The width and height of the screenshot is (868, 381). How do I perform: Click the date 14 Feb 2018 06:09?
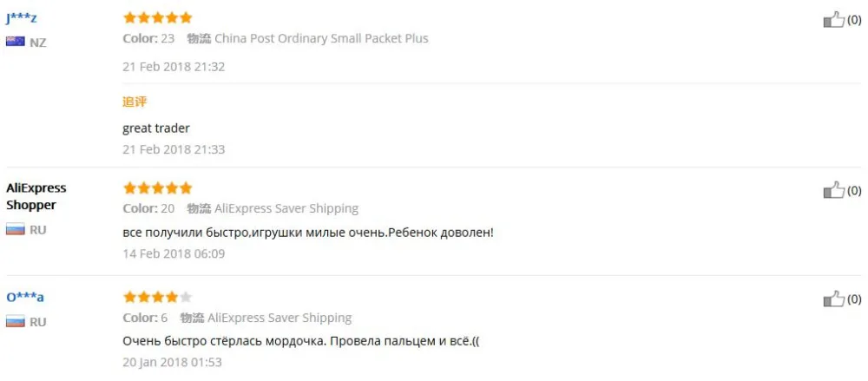tap(174, 254)
